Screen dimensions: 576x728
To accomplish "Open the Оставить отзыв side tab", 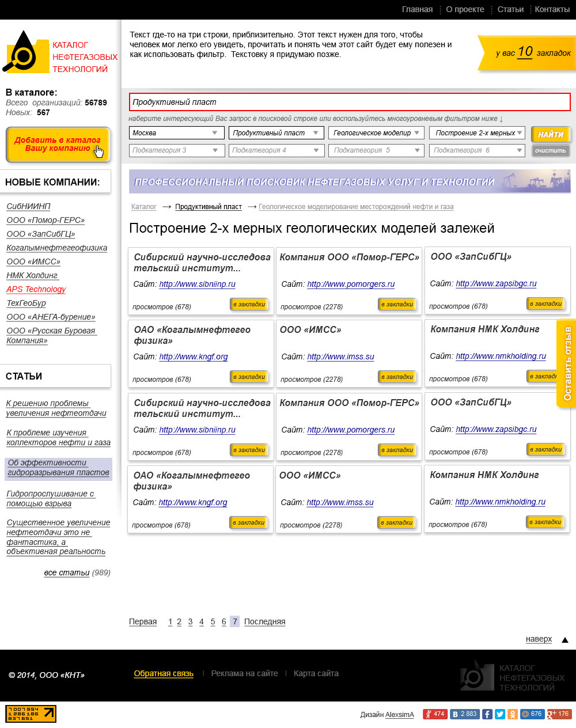I will (x=567, y=363).
